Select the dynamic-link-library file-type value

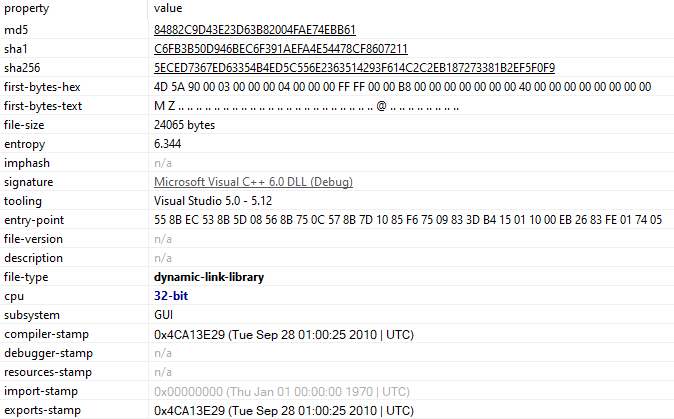tap(209, 277)
